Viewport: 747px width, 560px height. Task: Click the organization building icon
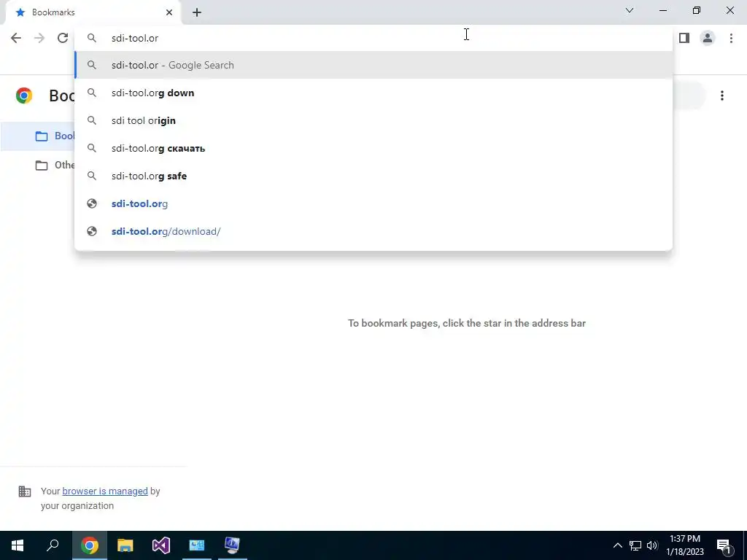25,491
